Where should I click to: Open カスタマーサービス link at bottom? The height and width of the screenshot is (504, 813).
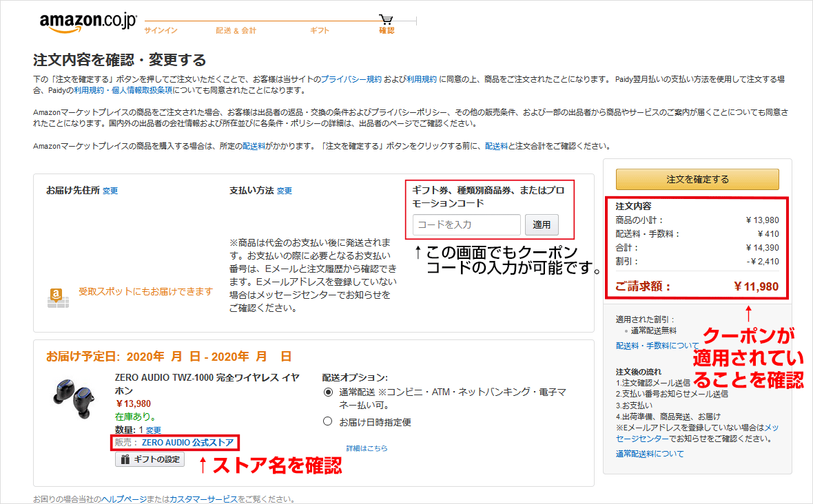tap(203, 499)
